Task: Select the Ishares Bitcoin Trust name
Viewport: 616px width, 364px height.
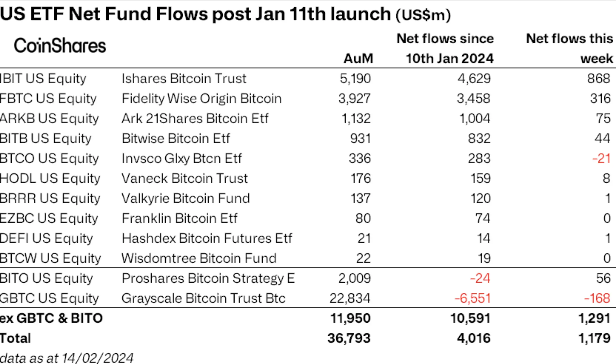Action: [x=184, y=79]
